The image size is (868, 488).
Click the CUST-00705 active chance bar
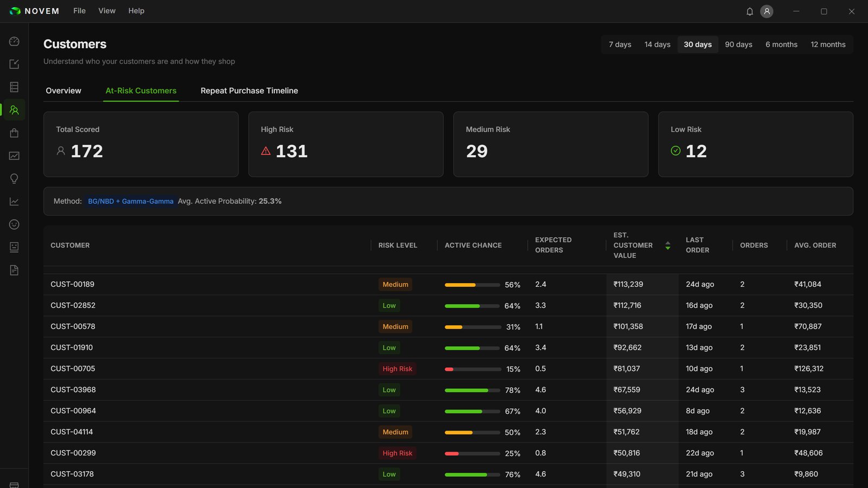click(473, 369)
